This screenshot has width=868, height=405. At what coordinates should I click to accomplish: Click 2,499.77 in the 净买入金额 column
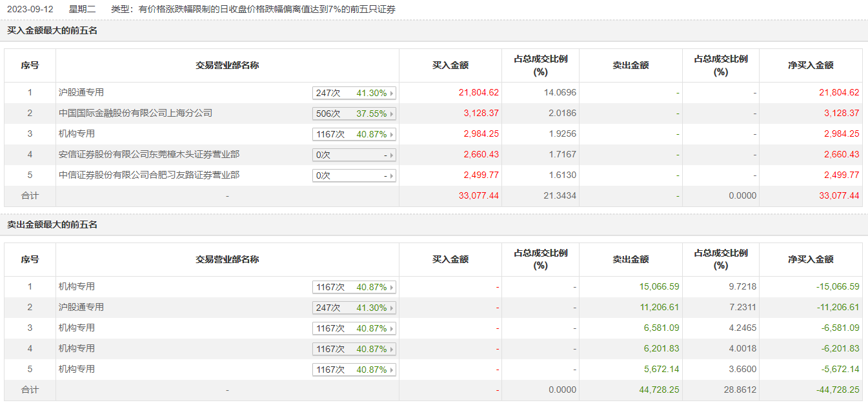(x=842, y=175)
